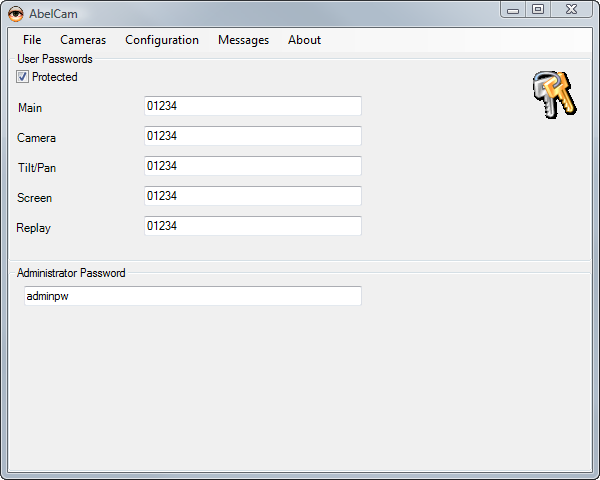Click the Tilt/Pan label

click(x=37, y=168)
